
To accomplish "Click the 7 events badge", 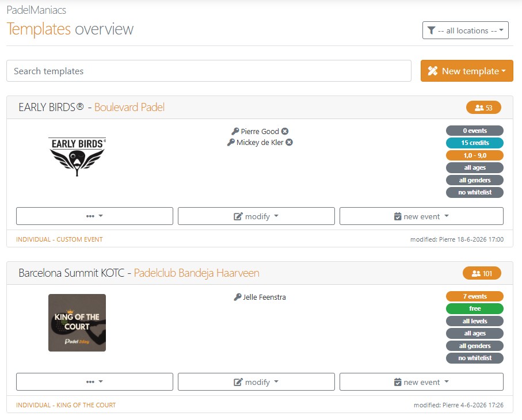I will click(475, 296).
